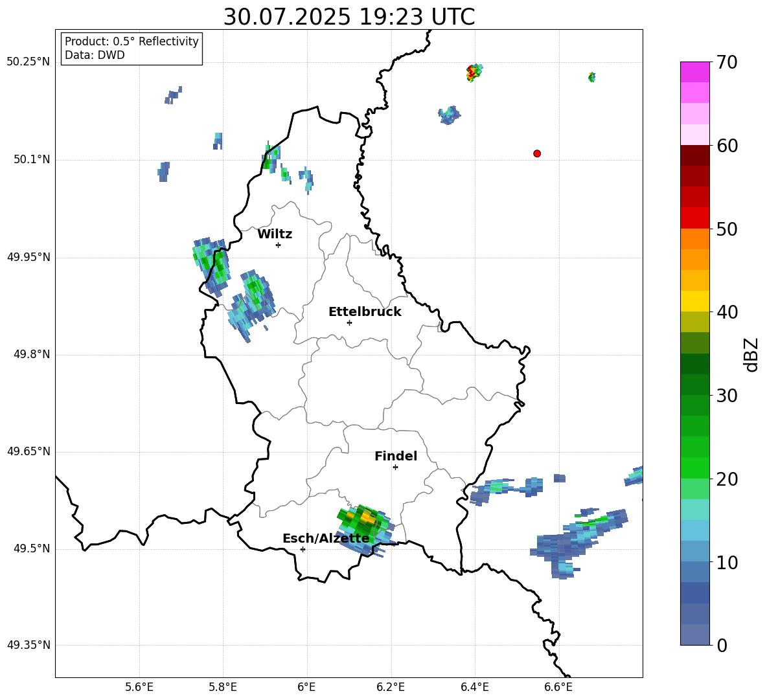Viewport: 767px width, 700px height.
Task: Click the 50.25°N latitude label
Action: coord(29,62)
